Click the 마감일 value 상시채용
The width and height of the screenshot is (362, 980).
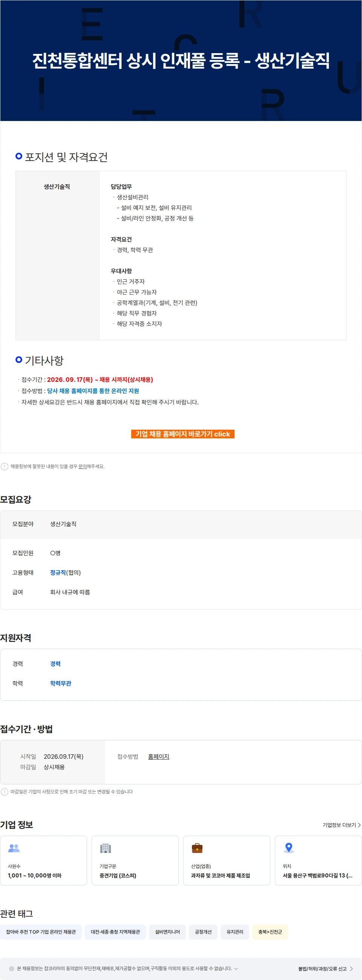click(54, 767)
